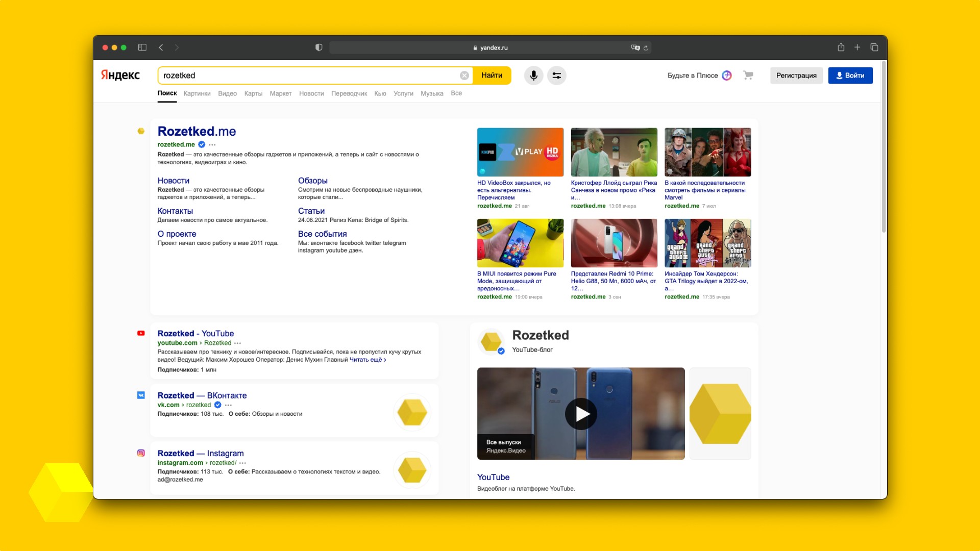The width and height of the screenshot is (980, 551).
Task: Open YouTube link in knowledge panel
Action: (x=493, y=477)
